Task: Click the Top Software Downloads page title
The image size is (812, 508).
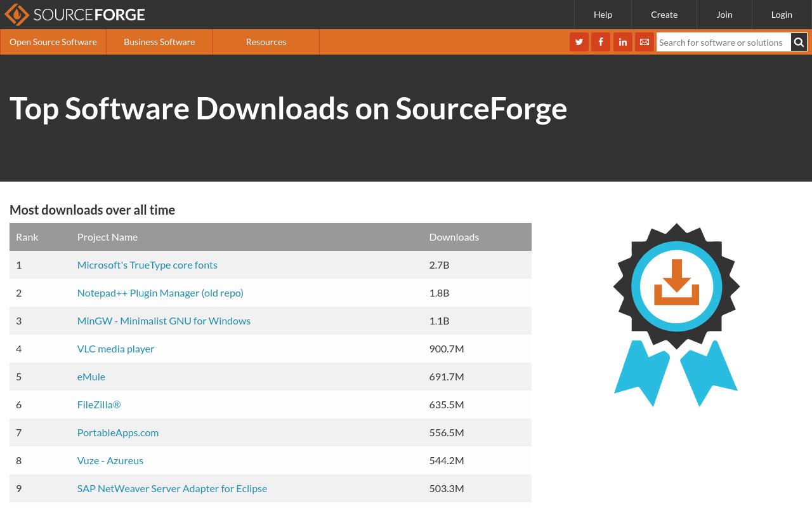Action: [288, 109]
